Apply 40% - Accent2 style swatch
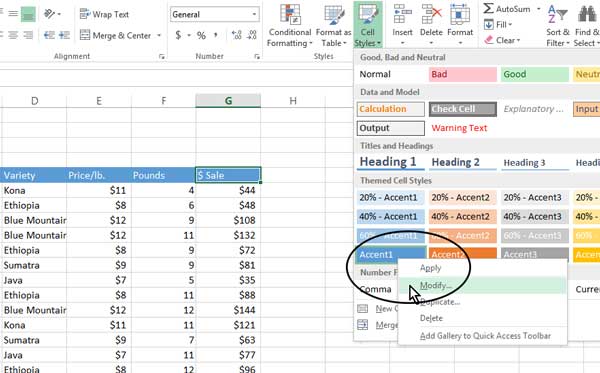The height and width of the screenshot is (373, 600). click(463, 217)
